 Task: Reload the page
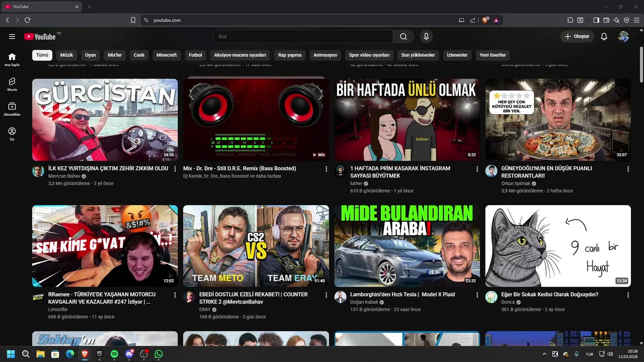click(x=27, y=20)
